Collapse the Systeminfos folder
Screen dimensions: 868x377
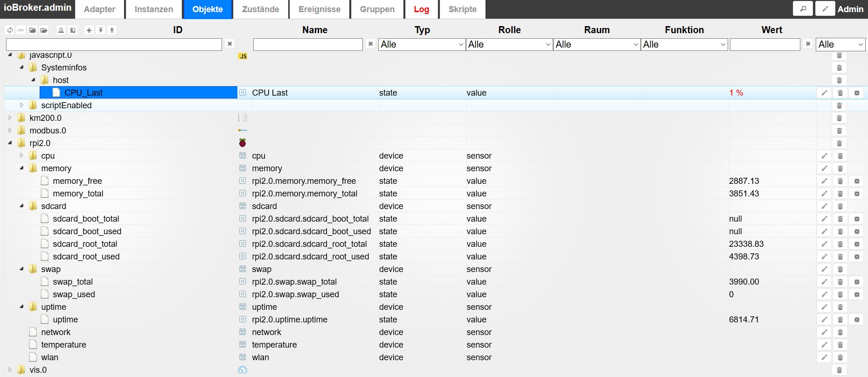click(21, 67)
